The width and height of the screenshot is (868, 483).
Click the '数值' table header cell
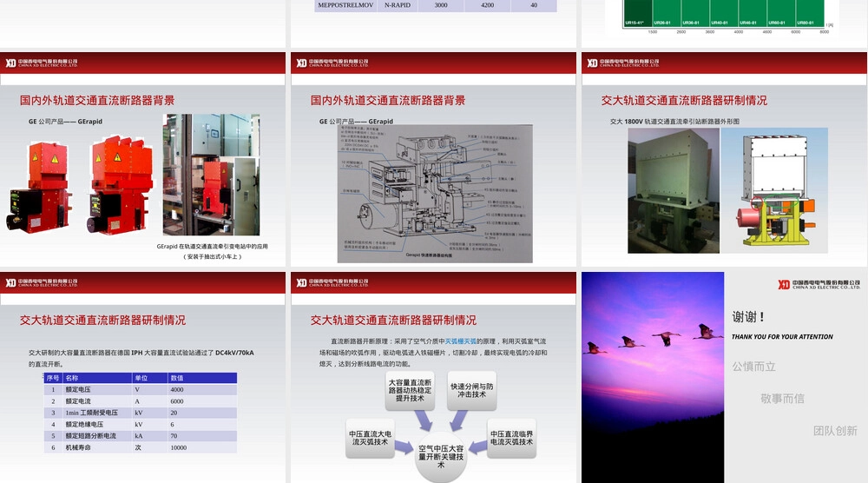[x=202, y=378]
